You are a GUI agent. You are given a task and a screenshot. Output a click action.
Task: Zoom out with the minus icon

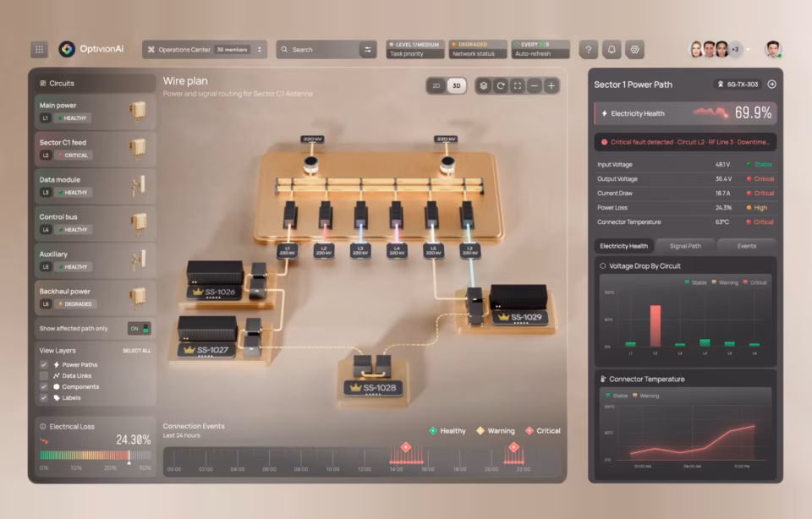click(x=535, y=86)
